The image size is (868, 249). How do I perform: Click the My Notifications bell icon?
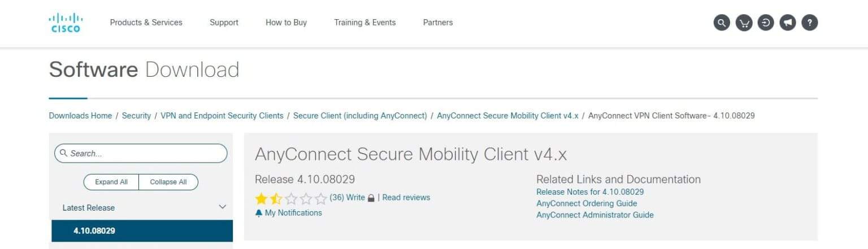tap(259, 213)
